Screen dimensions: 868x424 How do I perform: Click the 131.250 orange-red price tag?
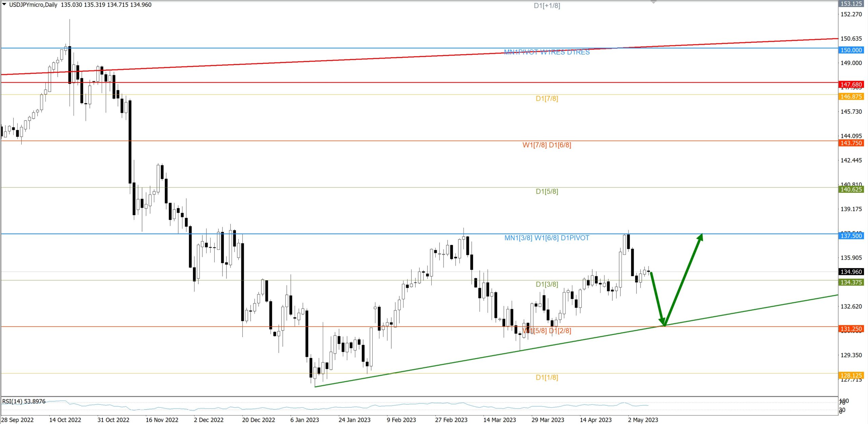point(851,329)
